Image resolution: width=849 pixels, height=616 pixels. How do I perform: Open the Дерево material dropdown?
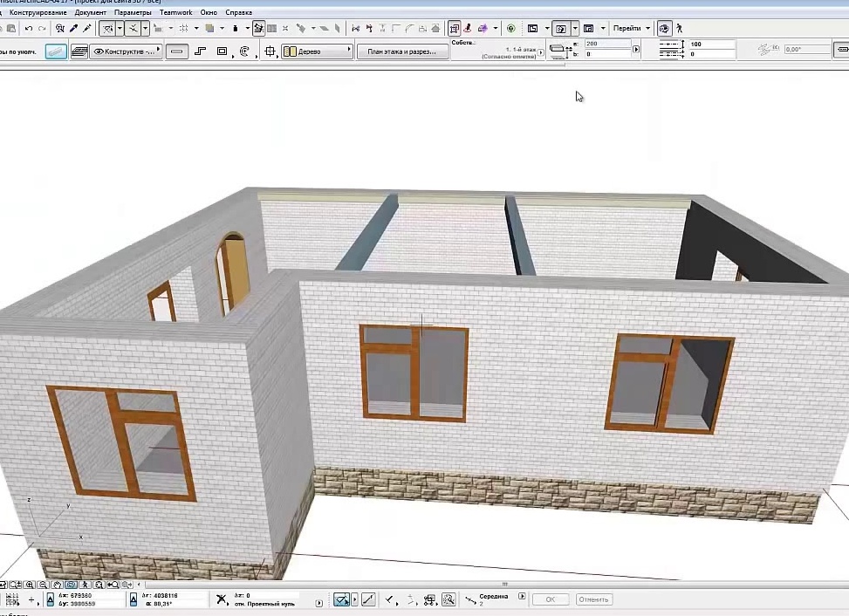[318, 51]
